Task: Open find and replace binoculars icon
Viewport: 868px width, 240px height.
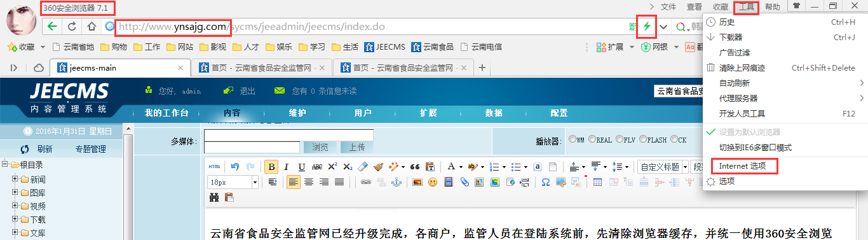Action: (214, 197)
